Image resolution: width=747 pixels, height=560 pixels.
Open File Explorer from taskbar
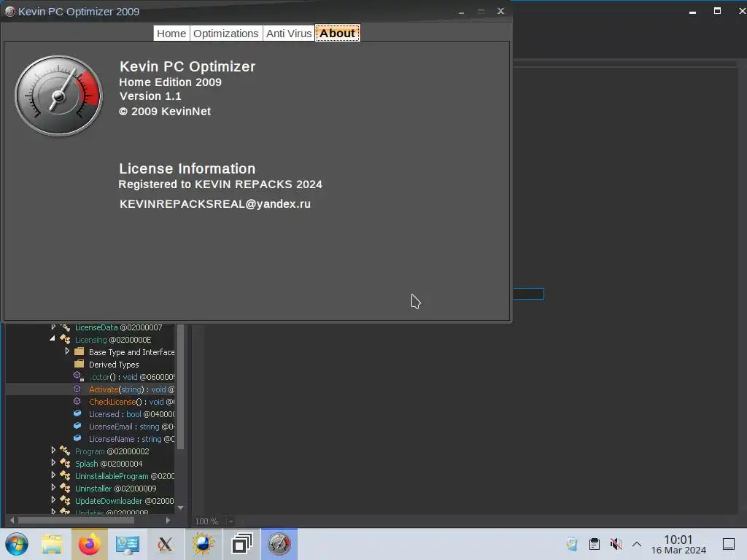tap(52, 544)
